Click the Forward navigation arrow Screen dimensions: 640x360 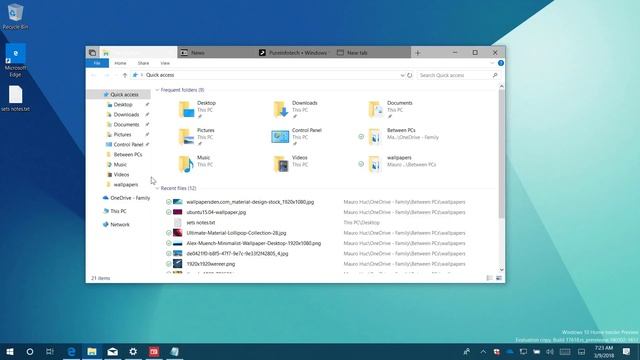[x=107, y=75]
